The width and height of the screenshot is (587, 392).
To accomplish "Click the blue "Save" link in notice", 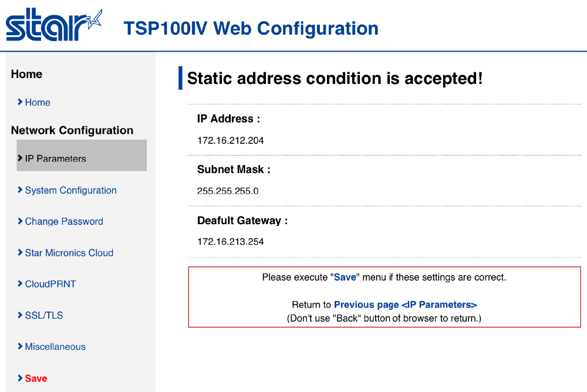I will click(345, 277).
